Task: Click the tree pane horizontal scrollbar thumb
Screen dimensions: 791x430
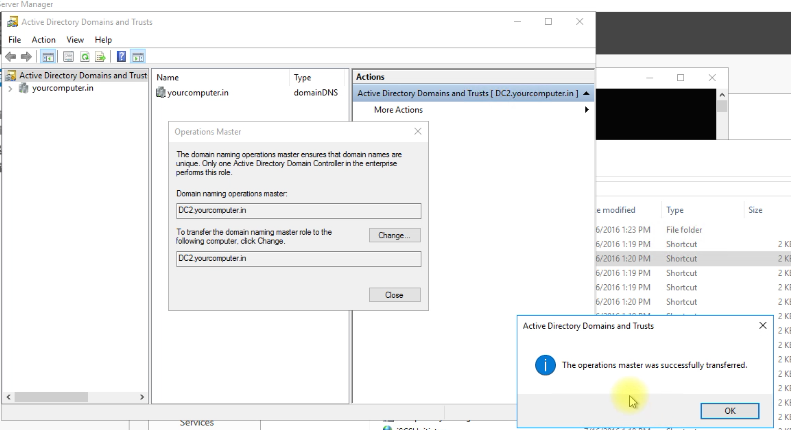Action: 51,397
